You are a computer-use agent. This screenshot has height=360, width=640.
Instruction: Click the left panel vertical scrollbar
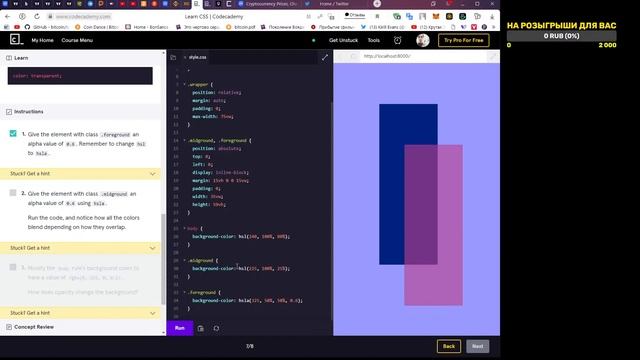tap(163, 259)
